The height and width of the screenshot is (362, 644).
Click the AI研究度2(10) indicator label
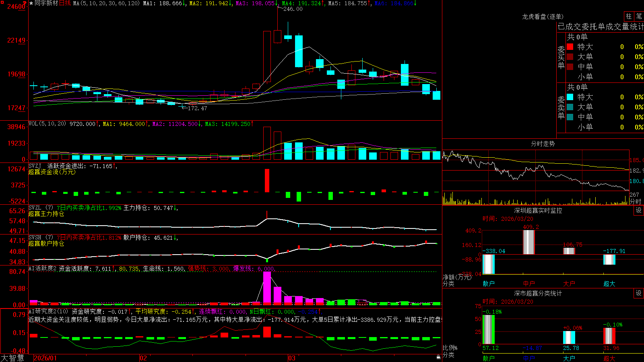48,311
